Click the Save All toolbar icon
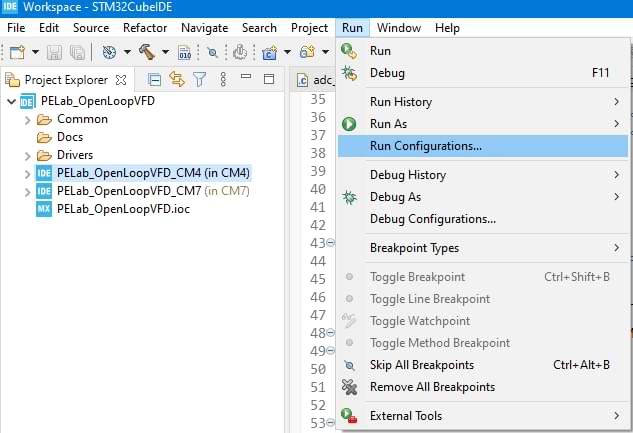 [77, 52]
